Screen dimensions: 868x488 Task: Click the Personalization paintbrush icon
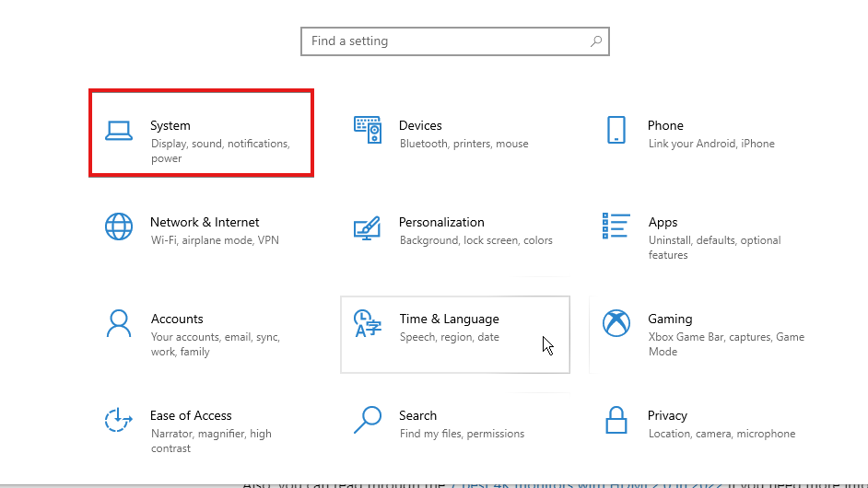(368, 227)
